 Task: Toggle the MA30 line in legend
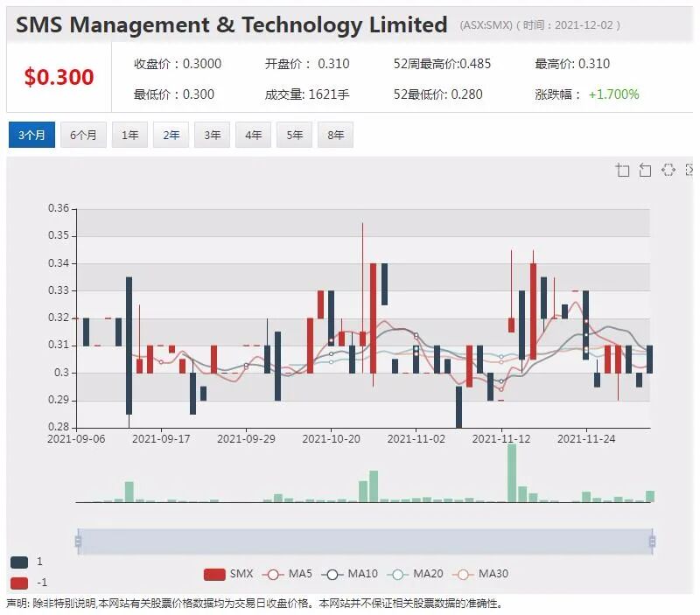coord(480,574)
